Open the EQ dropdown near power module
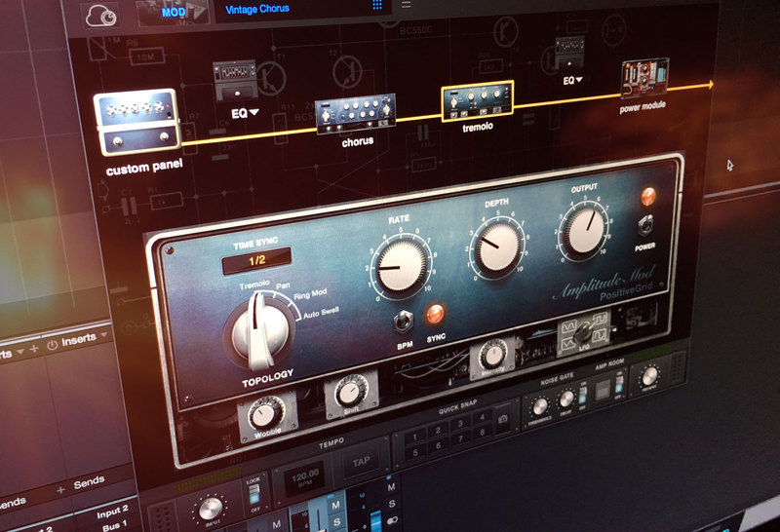This screenshot has width=780, height=532. 572,80
